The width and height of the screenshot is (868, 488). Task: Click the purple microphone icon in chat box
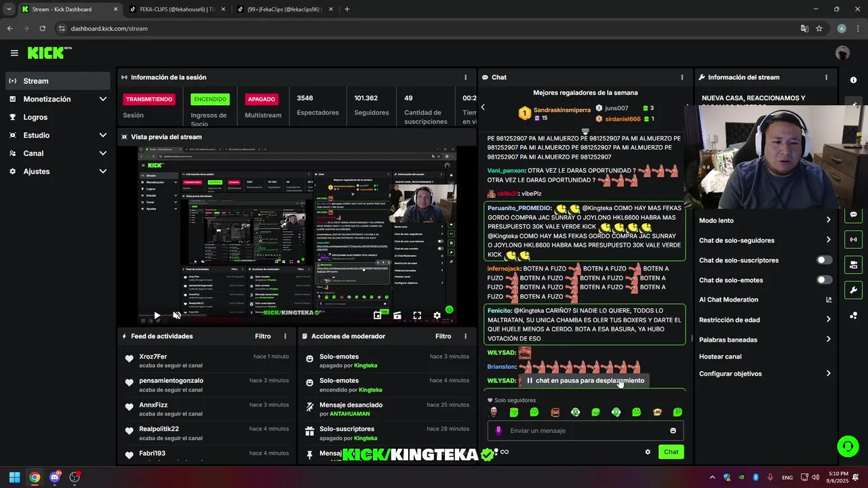(x=498, y=430)
